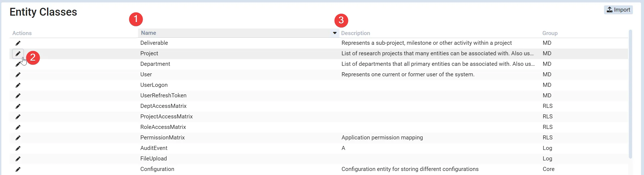The image size is (644, 175).
Task: Open edit pencil for User row
Action: (18, 75)
